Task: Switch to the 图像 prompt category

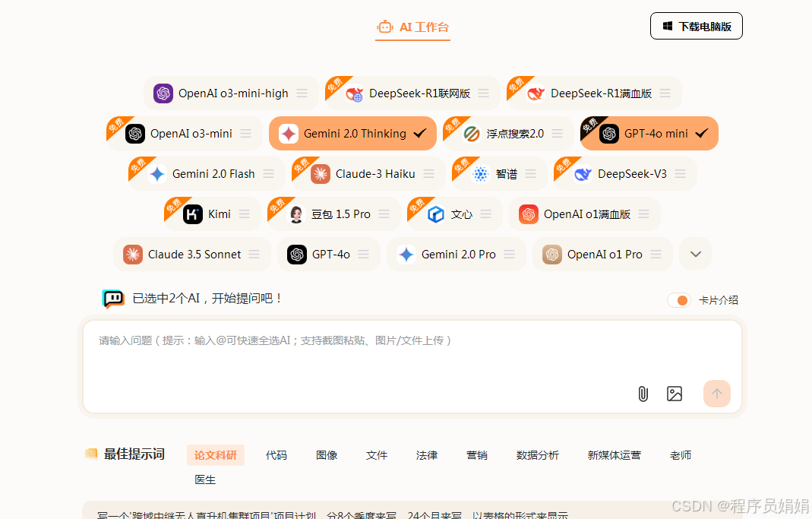Action: (x=327, y=455)
